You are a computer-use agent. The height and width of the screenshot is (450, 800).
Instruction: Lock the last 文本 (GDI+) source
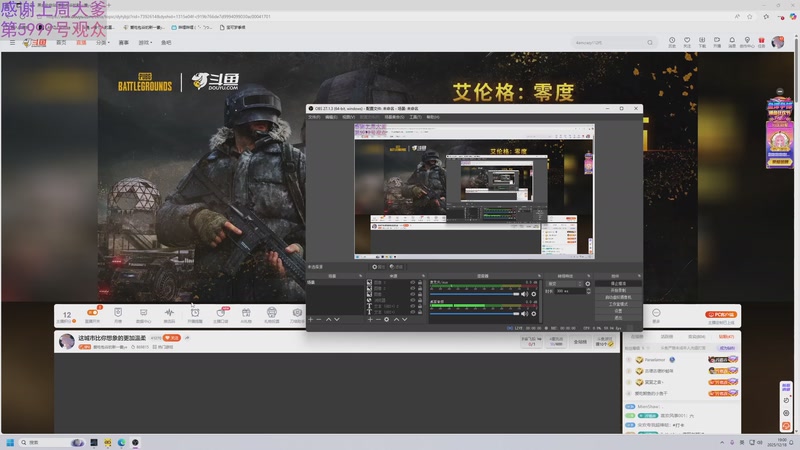pyautogui.click(x=420, y=312)
